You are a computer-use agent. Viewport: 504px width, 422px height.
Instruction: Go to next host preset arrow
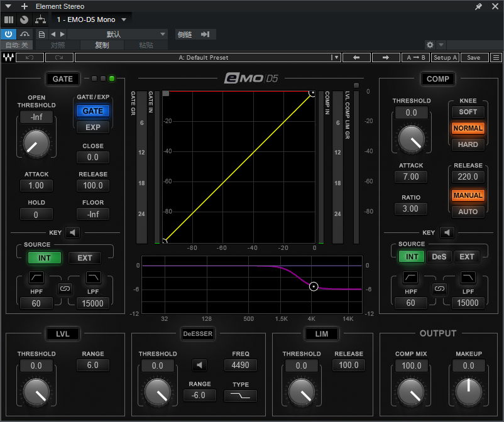point(62,34)
